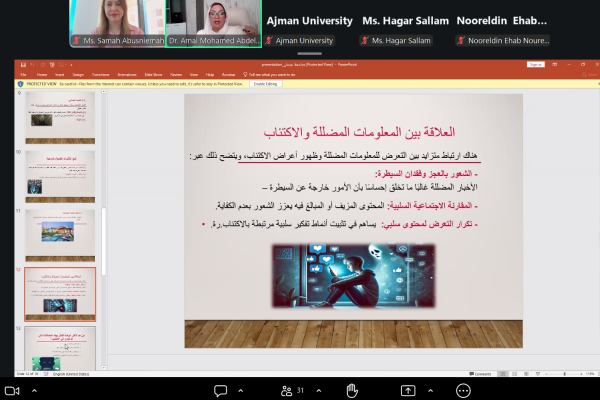Click the Redo/Repeat icon in Quick Access
The image size is (600, 400).
click(x=43, y=65)
